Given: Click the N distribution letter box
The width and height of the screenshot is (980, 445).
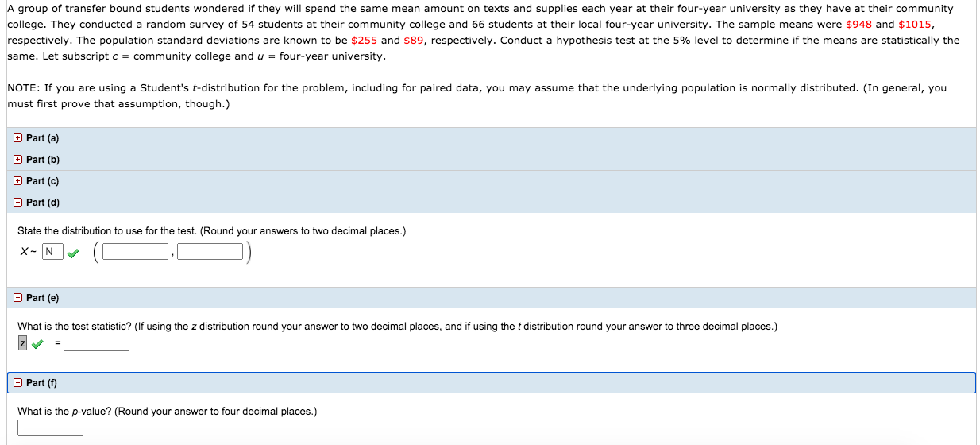Looking at the screenshot, I should point(52,252).
